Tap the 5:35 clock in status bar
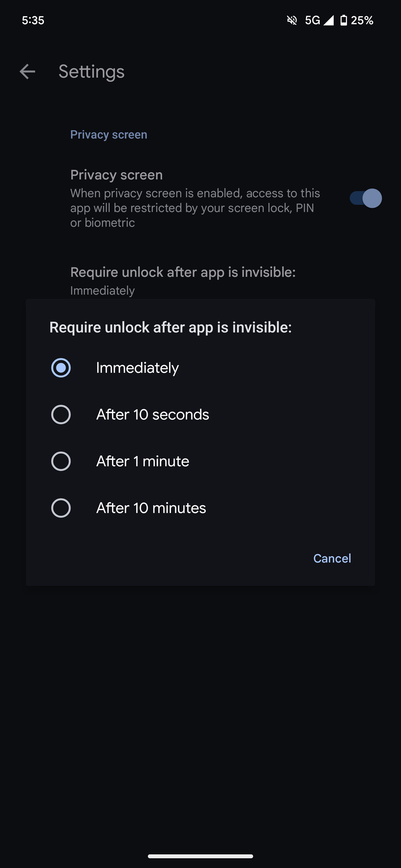 33,21
